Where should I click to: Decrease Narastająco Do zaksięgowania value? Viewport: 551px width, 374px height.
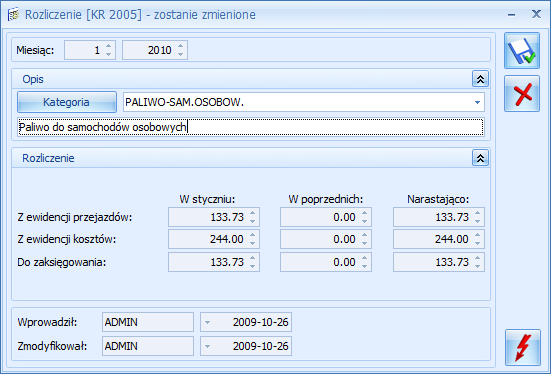point(477,266)
